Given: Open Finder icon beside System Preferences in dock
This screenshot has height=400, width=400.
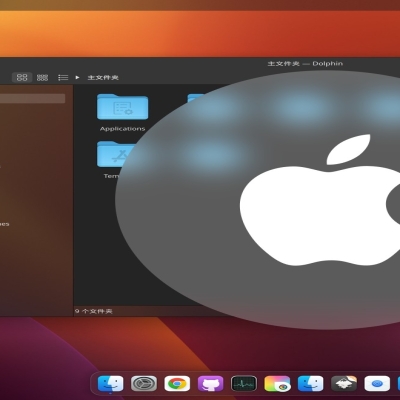Looking at the screenshot, I should click(110, 384).
